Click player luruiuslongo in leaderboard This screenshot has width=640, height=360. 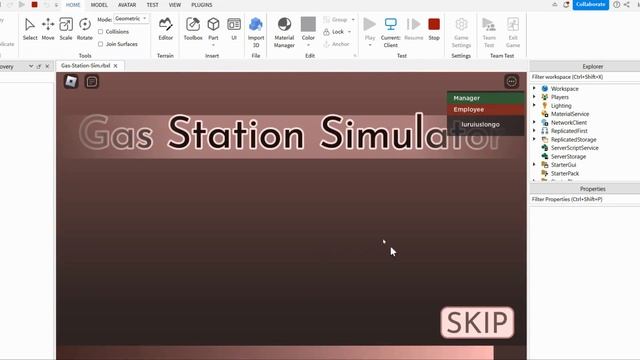point(485,124)
